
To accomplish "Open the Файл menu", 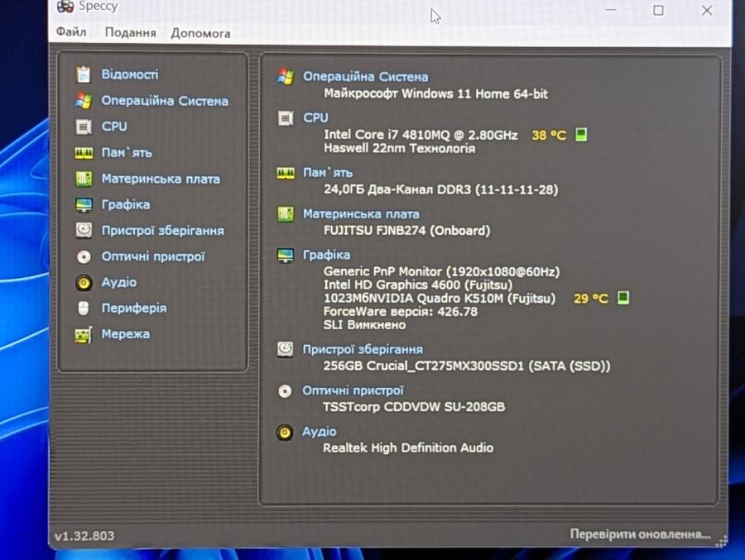I will coord(71,31).
